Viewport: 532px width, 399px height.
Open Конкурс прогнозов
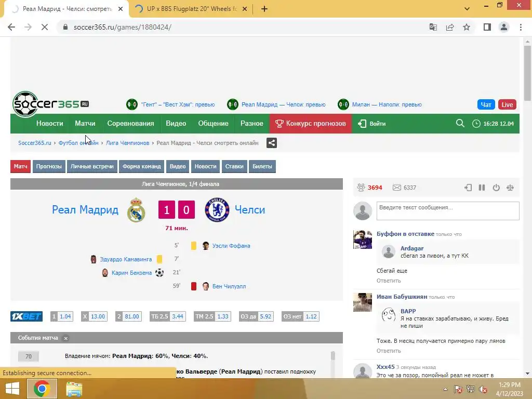point(311,124)
